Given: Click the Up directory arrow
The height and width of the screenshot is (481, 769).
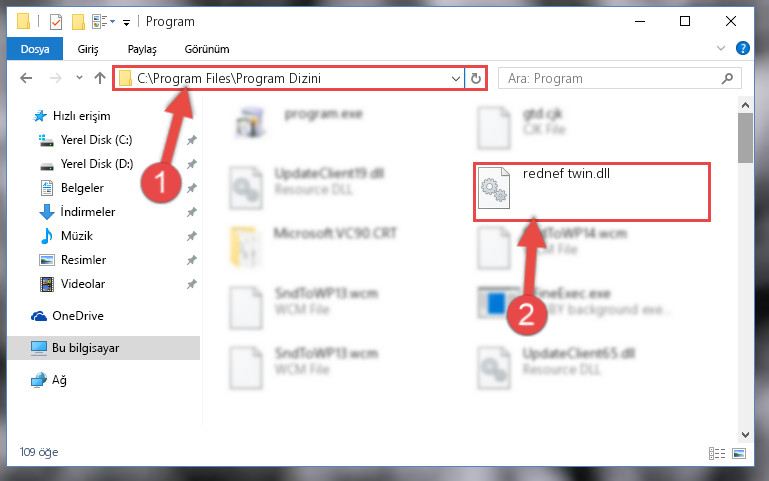Looking at the screenshot, I should (100, 78).
